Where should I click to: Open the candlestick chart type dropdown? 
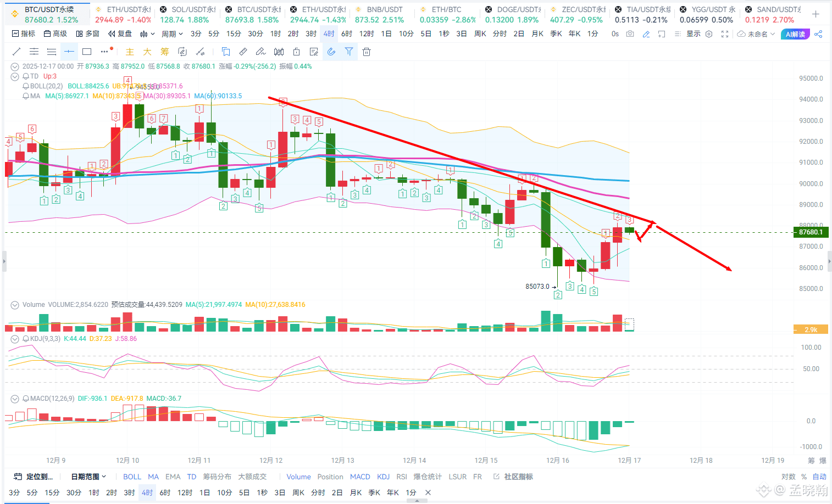[x=147, y=34]
